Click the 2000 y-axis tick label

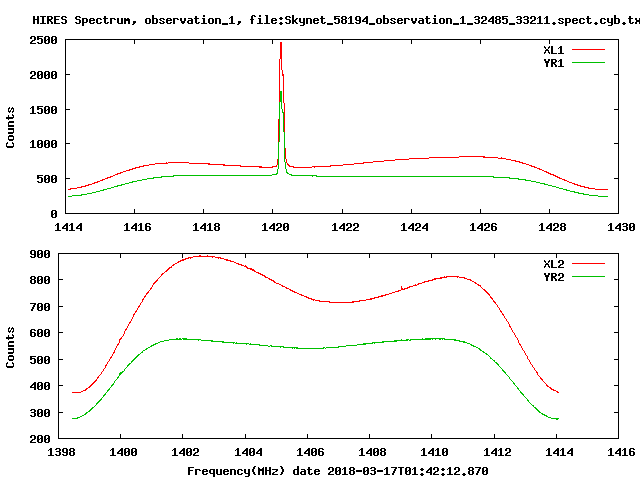(x=43, y=75)
